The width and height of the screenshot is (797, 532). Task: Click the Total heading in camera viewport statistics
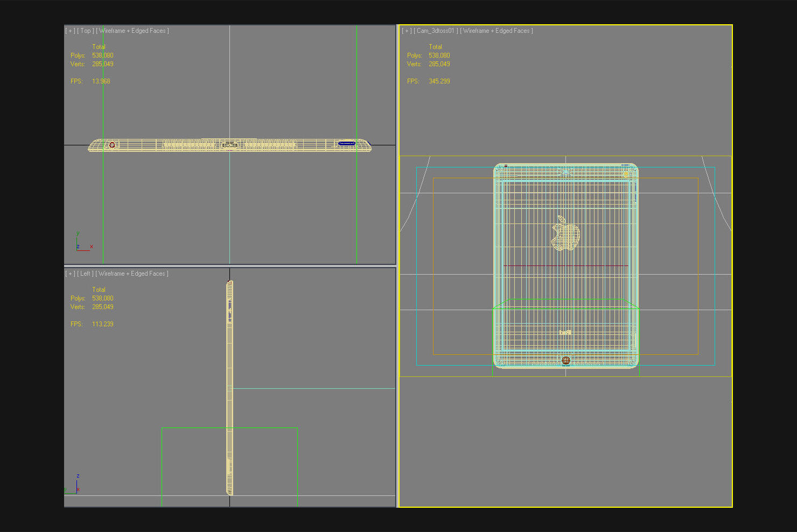click(x=435, y=47)
